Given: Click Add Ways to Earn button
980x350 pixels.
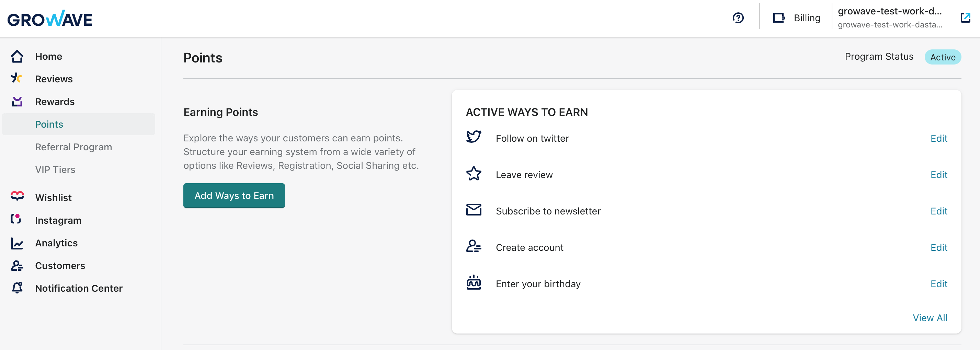Looking at the screenshot, I should [x=234, y=196].
